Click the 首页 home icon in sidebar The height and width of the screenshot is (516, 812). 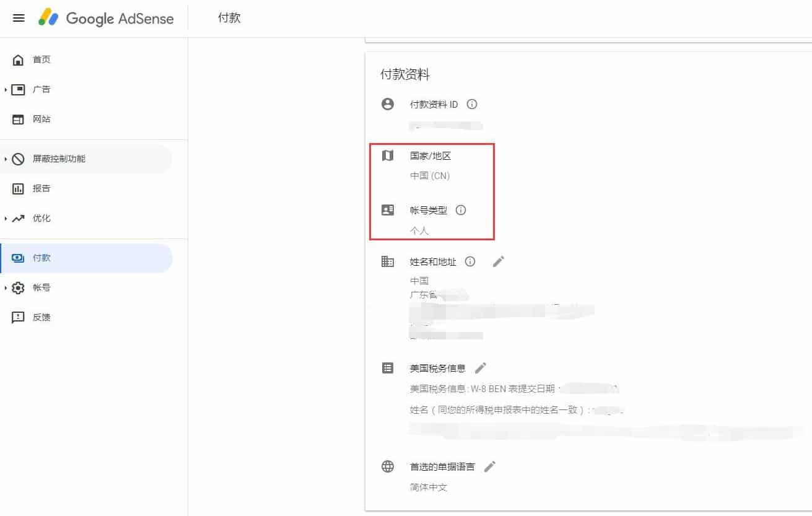(19, 59)
